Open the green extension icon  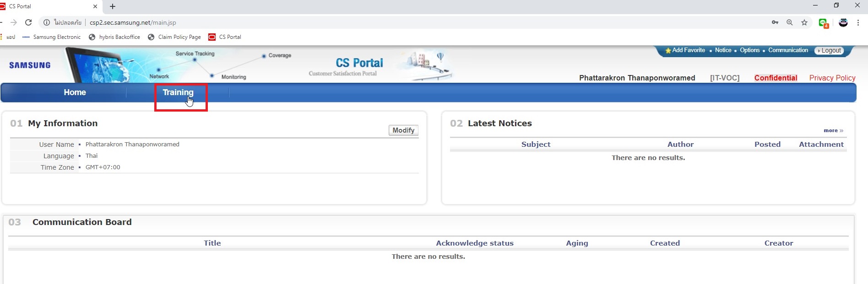823,23
